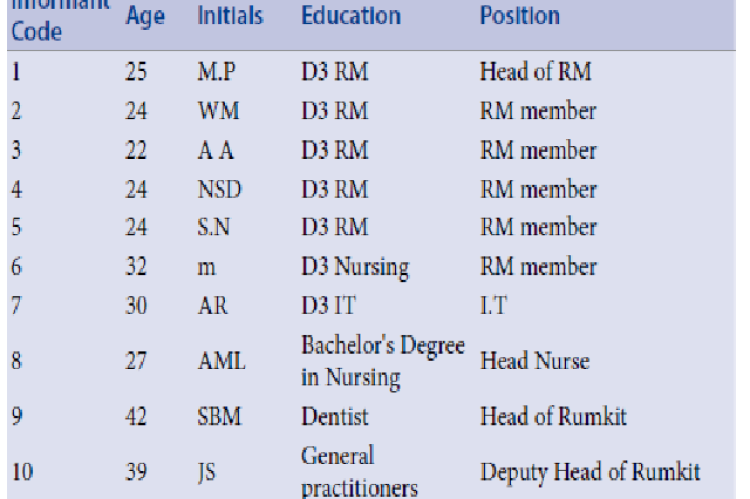Click the age value 42
The height and width of the screenshot is (499, 750).
[136, 416]
